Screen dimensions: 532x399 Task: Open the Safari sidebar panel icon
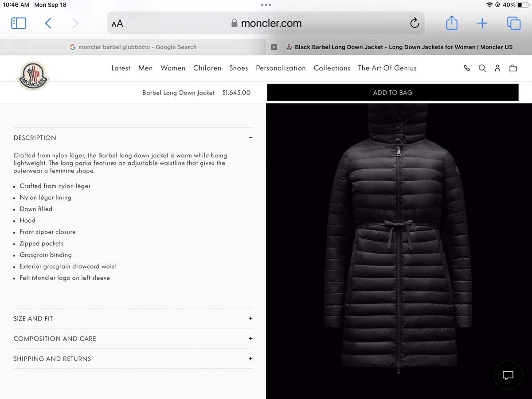point(19,23)
